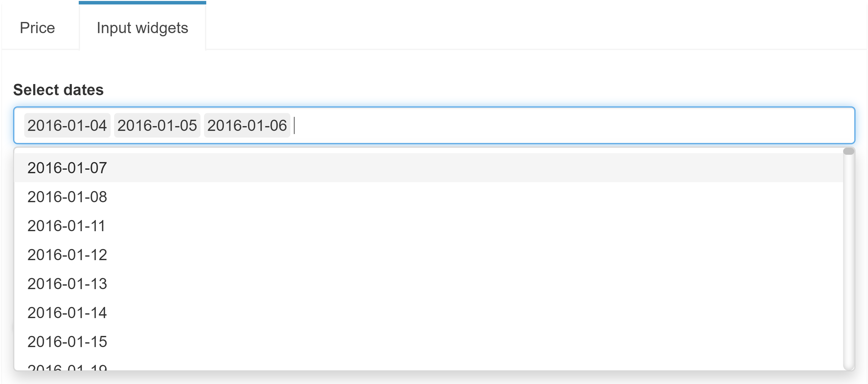Select the Input widgets tab

142,28
